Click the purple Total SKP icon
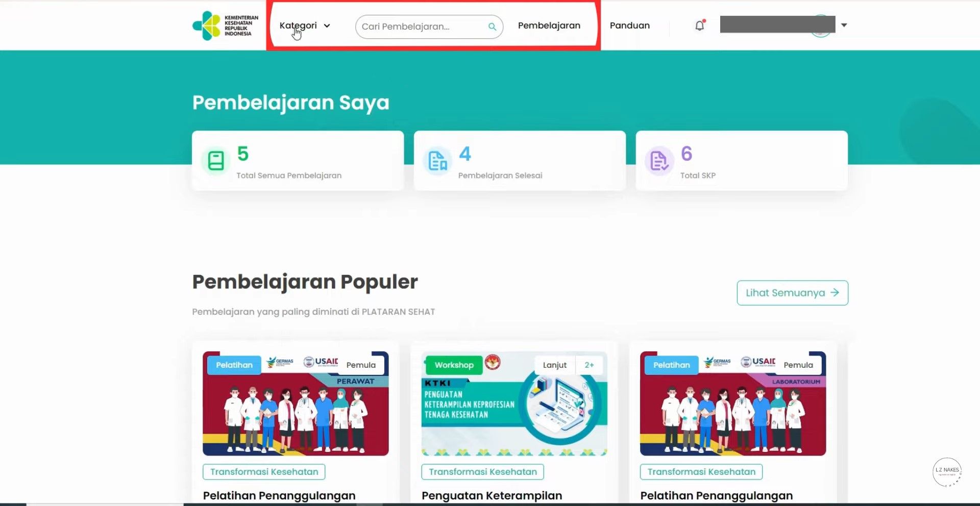The width and height of the screenshot is (980, 506). coord(659,161)
